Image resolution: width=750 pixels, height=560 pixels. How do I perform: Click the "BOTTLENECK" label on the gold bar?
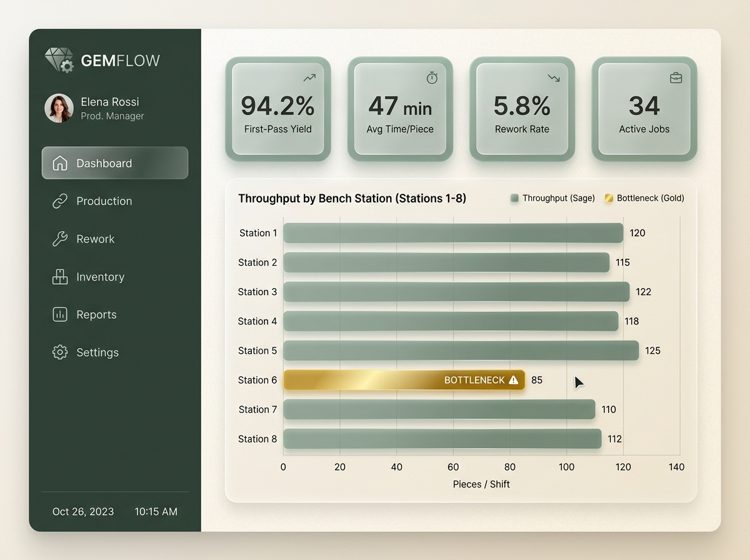click(x=474, y=380)
